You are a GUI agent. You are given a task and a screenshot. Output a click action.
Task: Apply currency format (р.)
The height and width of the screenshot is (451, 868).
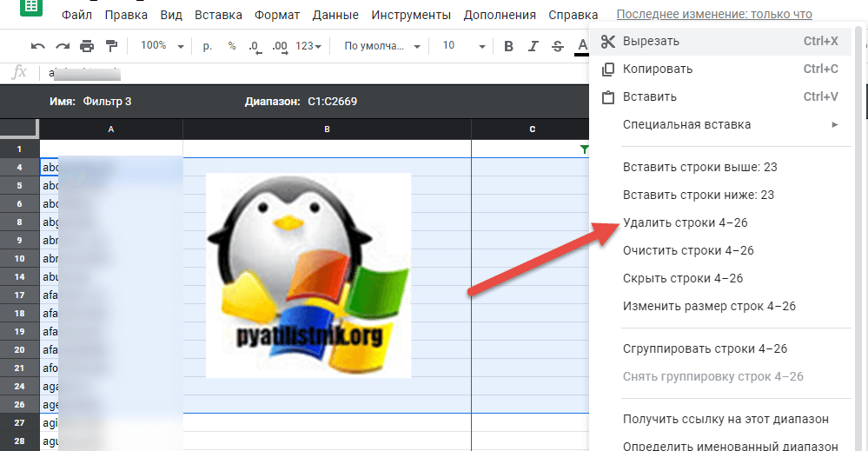coord(207,46)
